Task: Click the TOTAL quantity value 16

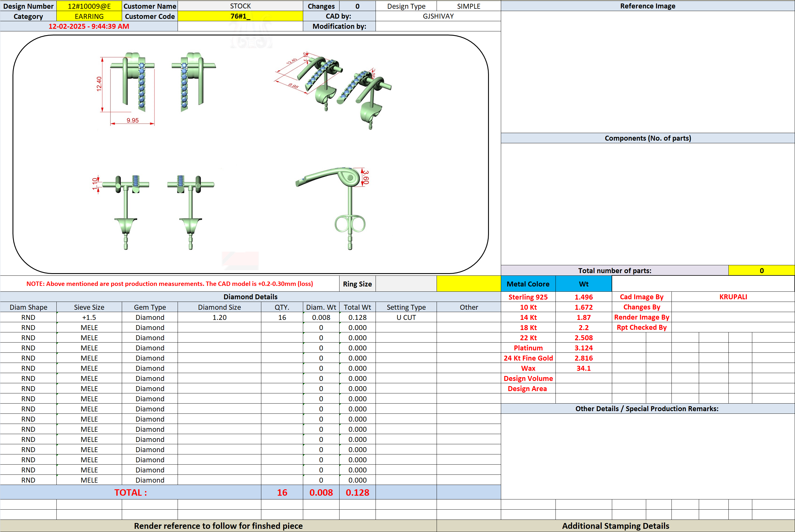Action: 282,492
